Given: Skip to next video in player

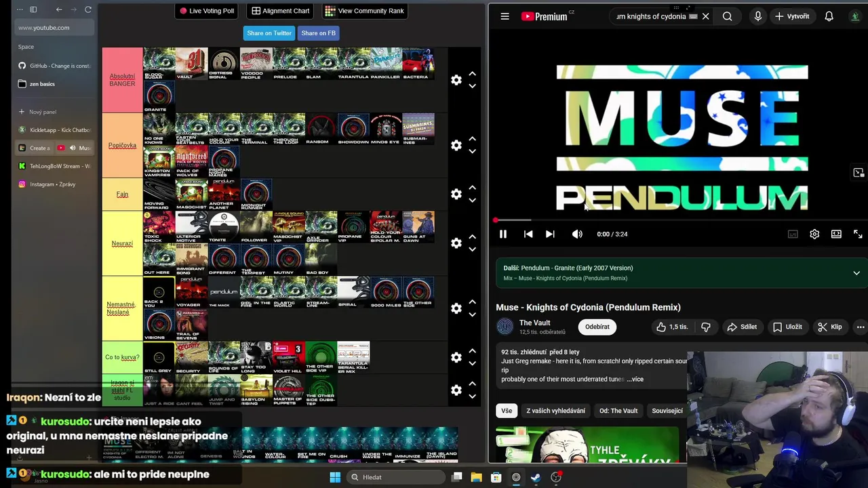Looking at the screenshot, I should (x=550, y=234).
